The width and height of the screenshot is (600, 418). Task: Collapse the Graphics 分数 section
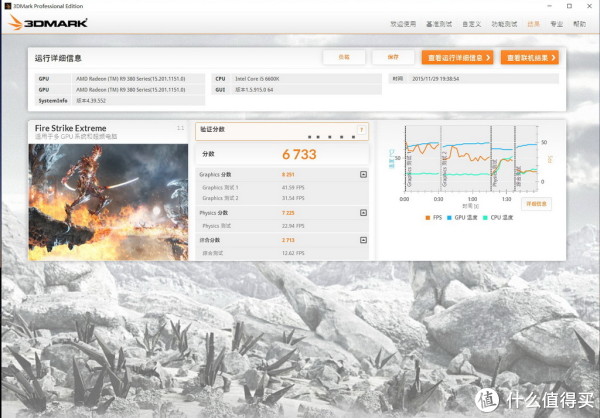pos(364,175)
